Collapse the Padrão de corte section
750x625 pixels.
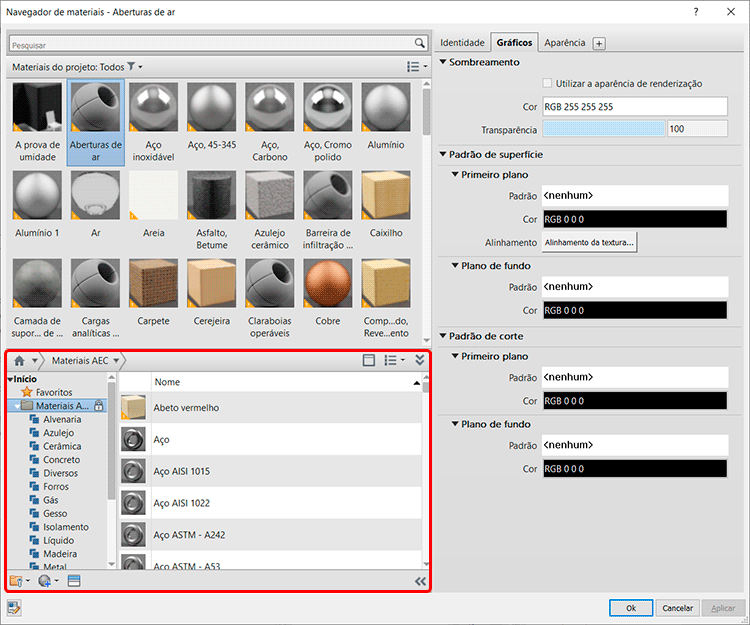point(443,336)
